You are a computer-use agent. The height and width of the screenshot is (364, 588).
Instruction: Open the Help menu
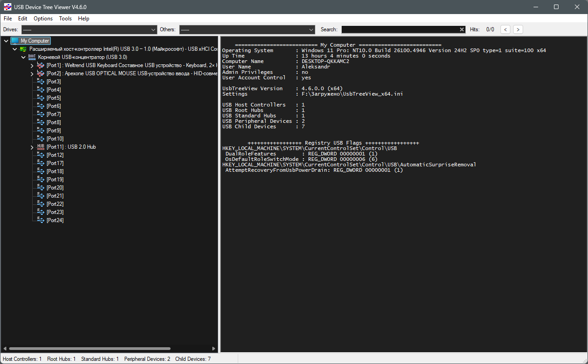[83, 19]
